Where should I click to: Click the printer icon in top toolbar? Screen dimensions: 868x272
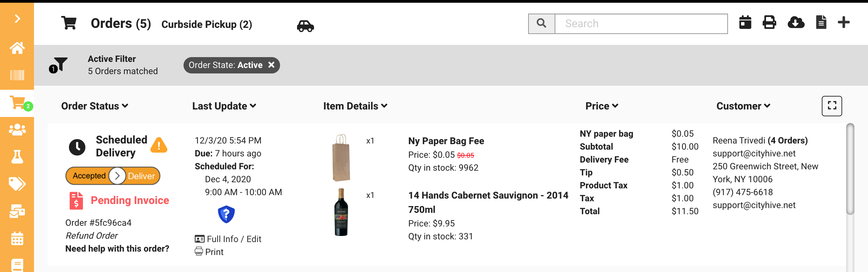[769, 22]
